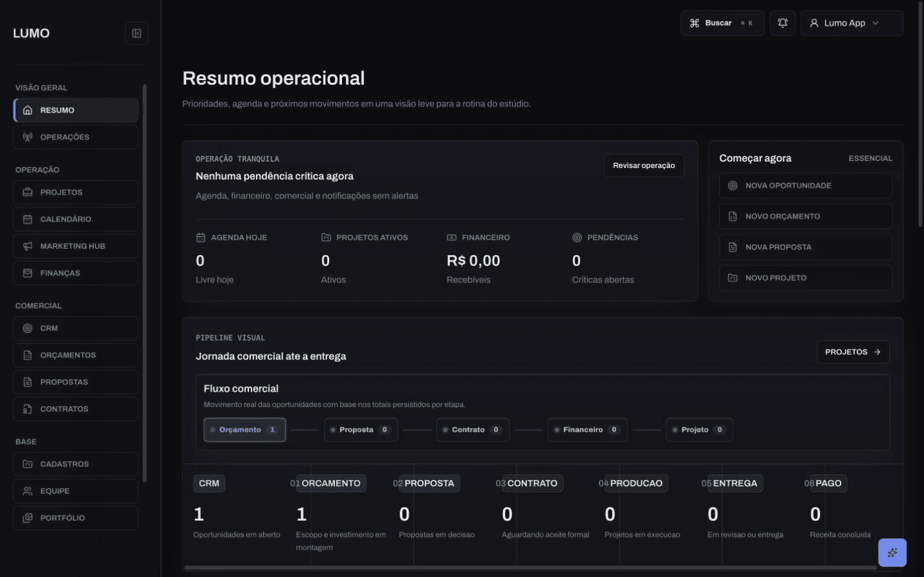The height and width of the screenshot is (577, 924).
Task: Open the Buscar search button
Action: coord(722,23)
